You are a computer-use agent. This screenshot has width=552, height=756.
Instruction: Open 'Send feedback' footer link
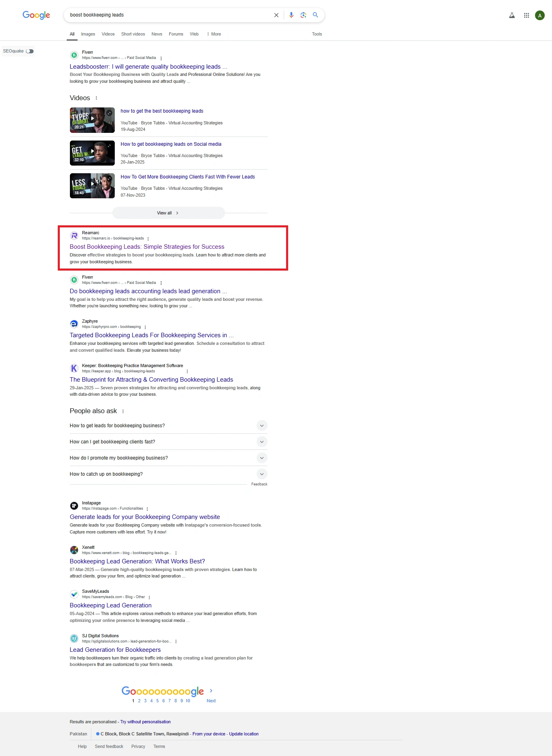coord(109,747)
